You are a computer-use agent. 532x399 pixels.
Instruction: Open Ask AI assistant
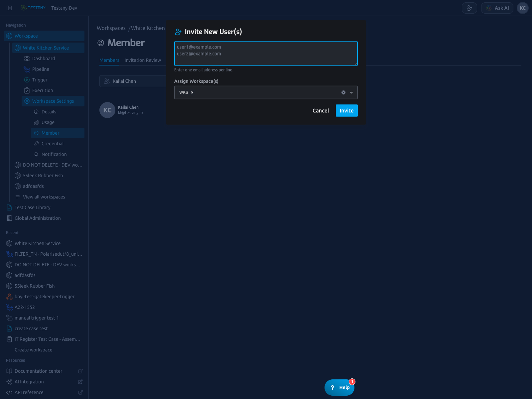(497, 8)
